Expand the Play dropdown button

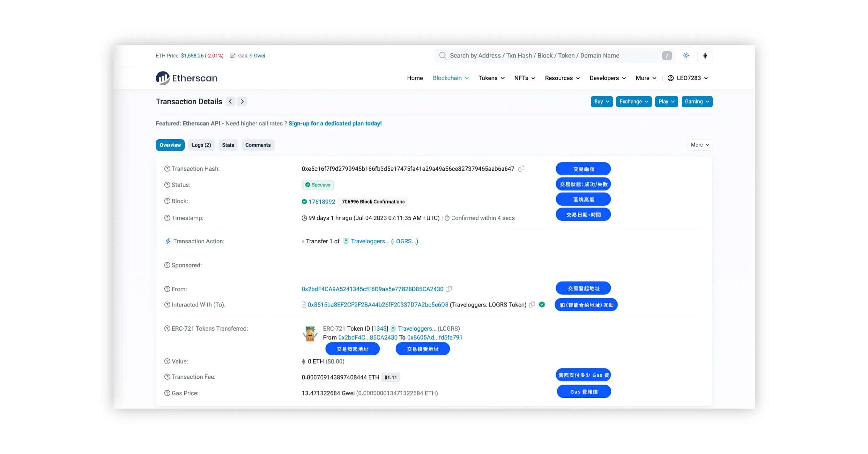[x=666, y=102]
